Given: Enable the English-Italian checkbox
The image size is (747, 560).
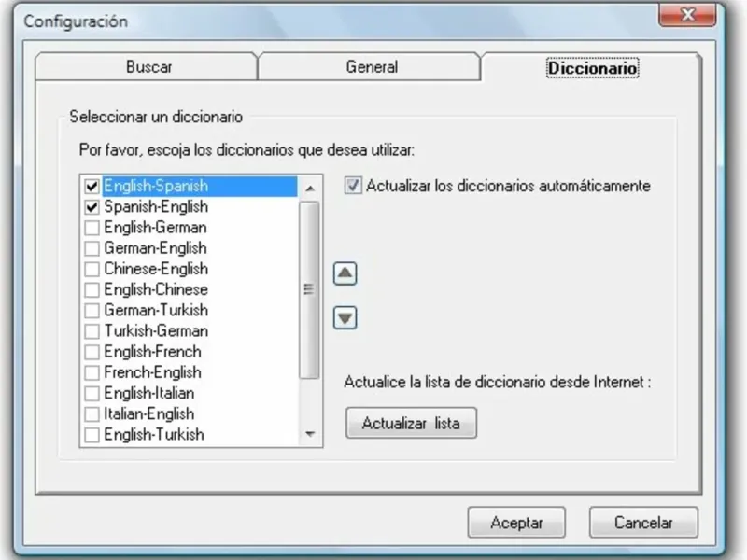Looking at the screenshot, I should (92, 393).
